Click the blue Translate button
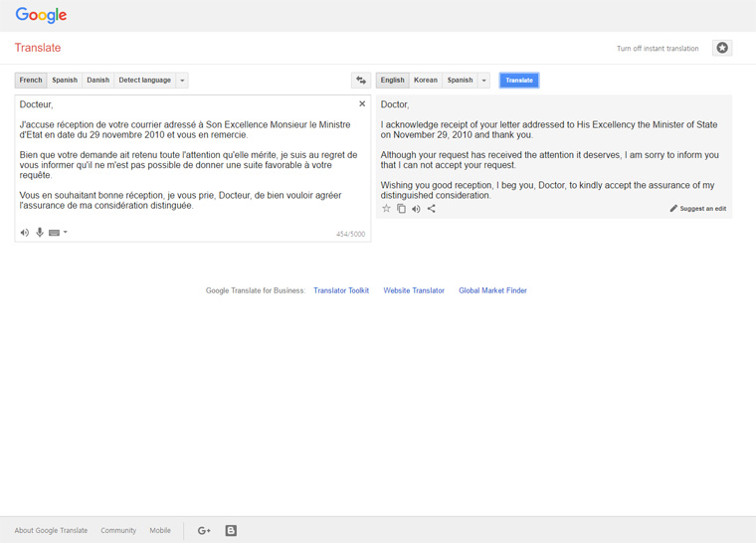The height and width of the screenshot is (543, 756). [x=519, y=80]
